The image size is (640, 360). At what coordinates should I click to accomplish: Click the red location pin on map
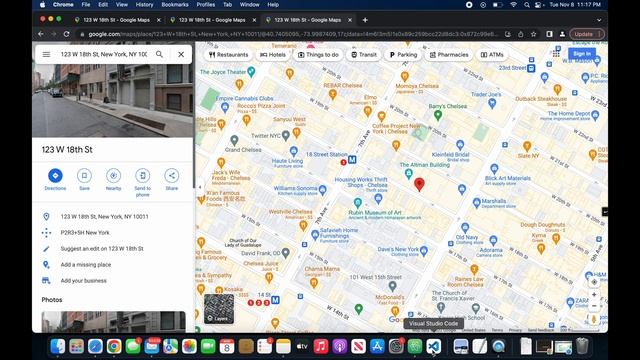419,184
